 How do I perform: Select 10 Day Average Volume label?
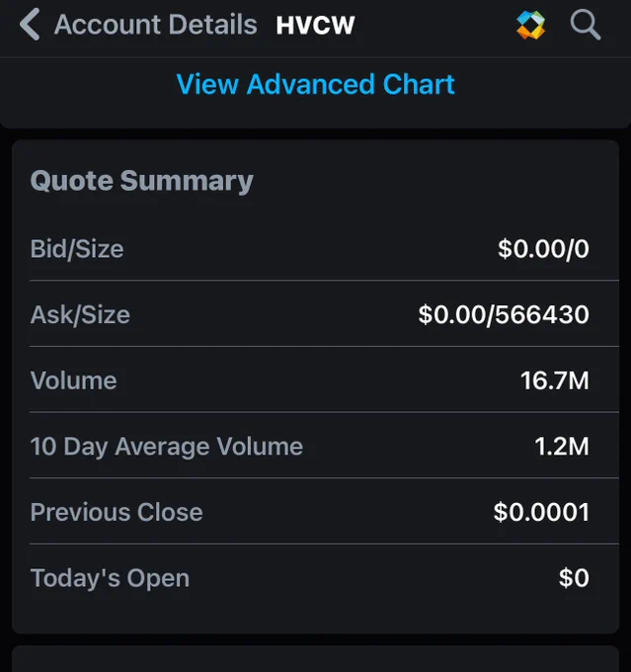coord(167,446)
